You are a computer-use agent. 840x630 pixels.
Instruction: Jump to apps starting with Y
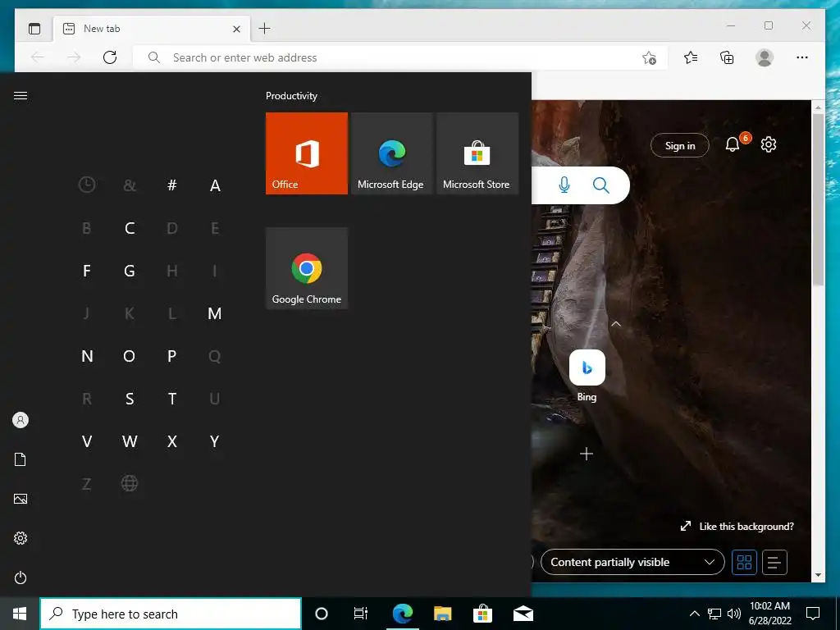click(x=215, y=441)
